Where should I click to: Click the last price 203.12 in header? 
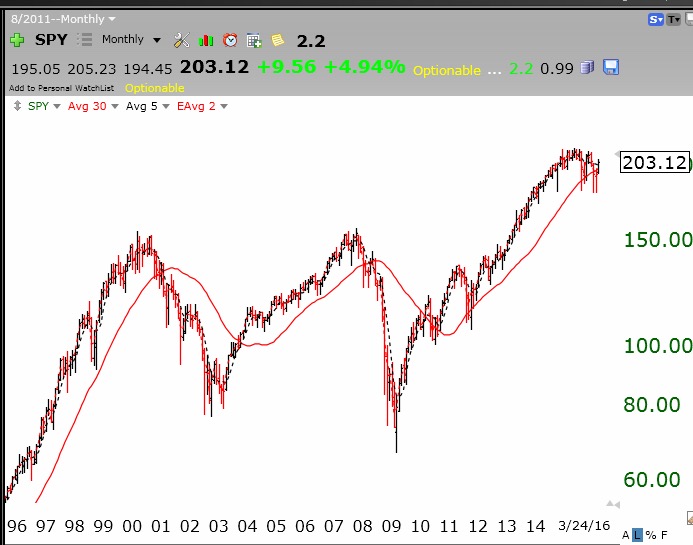pos(214,67)
